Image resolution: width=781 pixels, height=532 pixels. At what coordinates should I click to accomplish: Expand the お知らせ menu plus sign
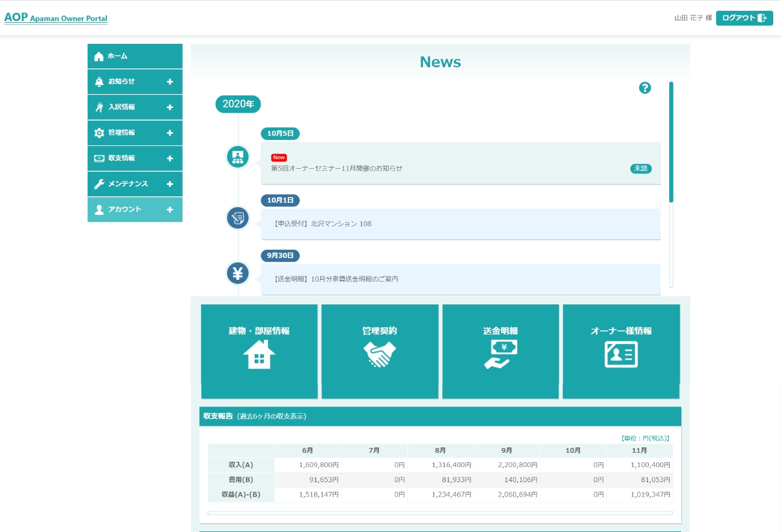click(x=170, y=82)
